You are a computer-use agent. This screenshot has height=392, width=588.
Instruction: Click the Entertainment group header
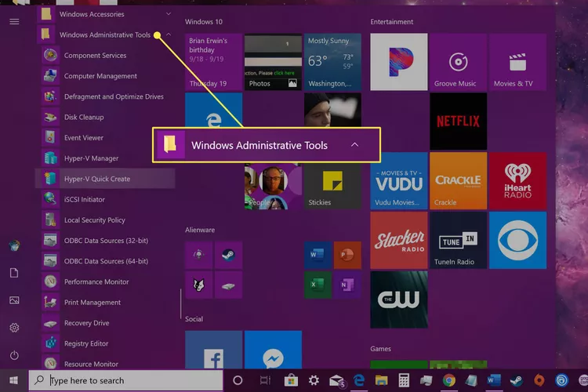[x=391, y=22]
